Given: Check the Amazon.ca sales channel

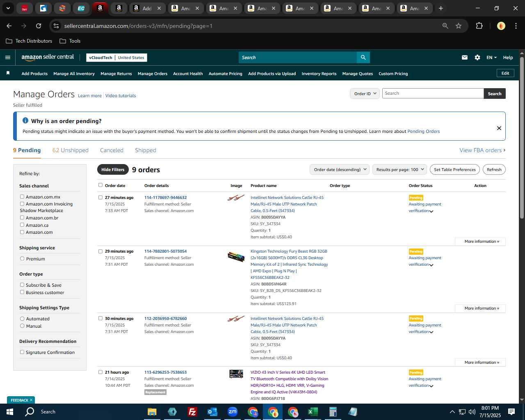Looking at the screenshot, I should pos(22,225).
